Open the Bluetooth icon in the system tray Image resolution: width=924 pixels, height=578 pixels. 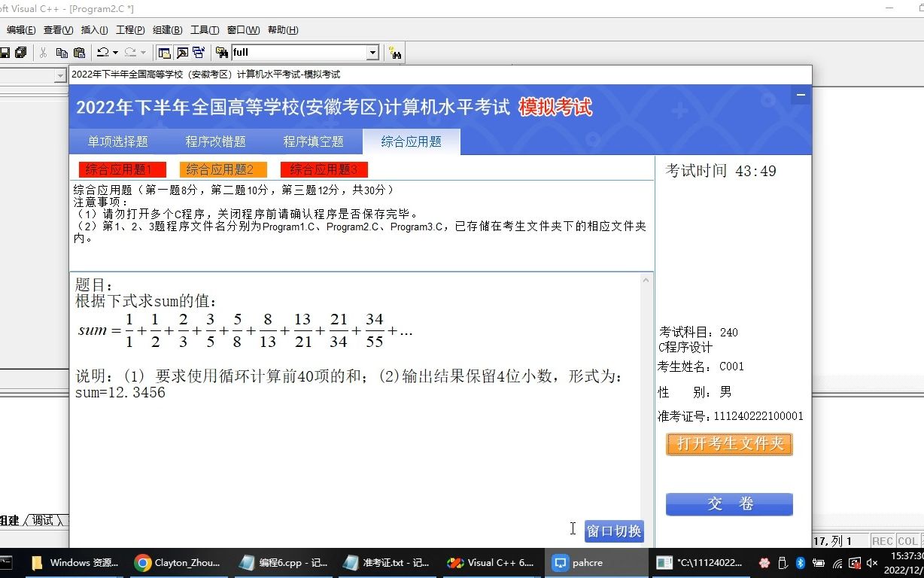[800, 562]
